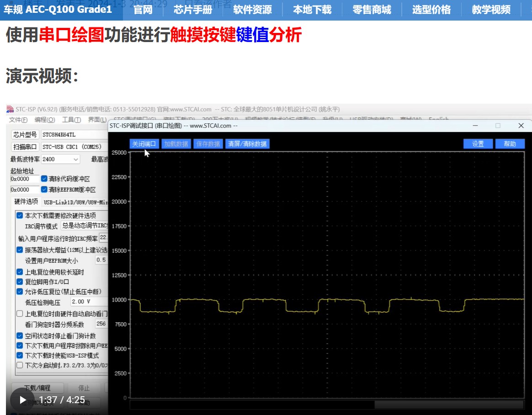
Task: Click the 下载/编程 button
Action: [37, 388]
